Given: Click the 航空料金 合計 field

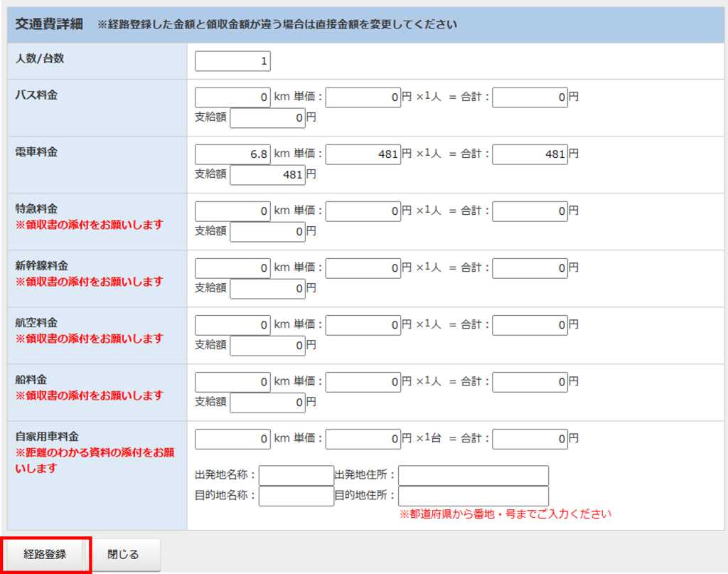Looking at the screenshot, I should (530, 325).
